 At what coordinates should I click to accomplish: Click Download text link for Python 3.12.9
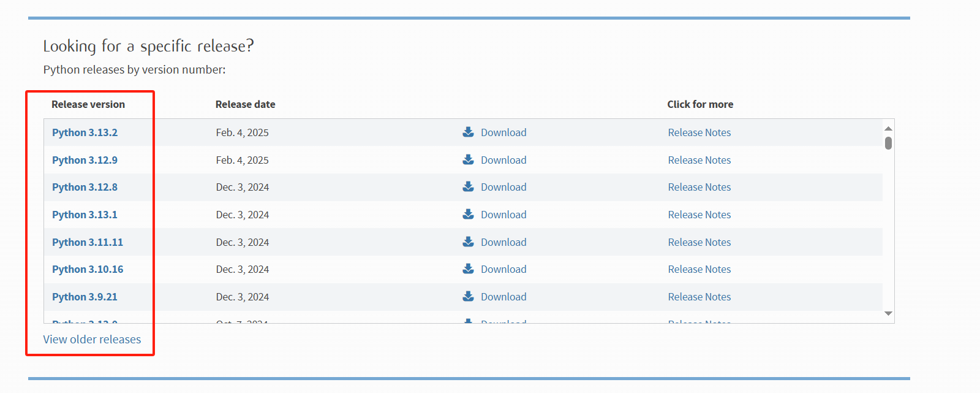[x=503, y=160]
